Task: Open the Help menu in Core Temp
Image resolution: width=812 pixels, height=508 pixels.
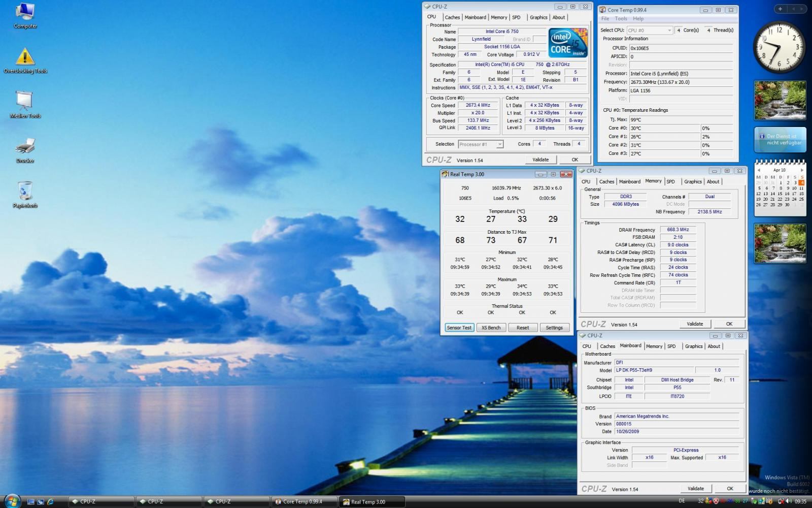Action: tap(638, 19)
